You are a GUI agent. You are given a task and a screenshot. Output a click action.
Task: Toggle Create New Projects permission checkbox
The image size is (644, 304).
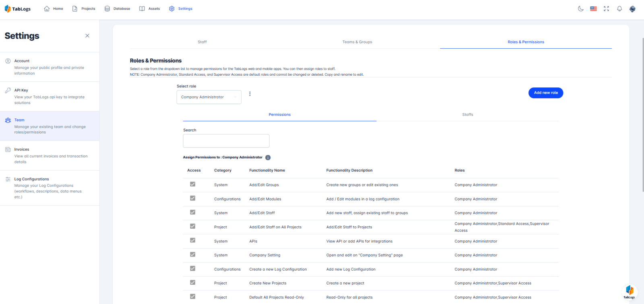pos(193,283)
